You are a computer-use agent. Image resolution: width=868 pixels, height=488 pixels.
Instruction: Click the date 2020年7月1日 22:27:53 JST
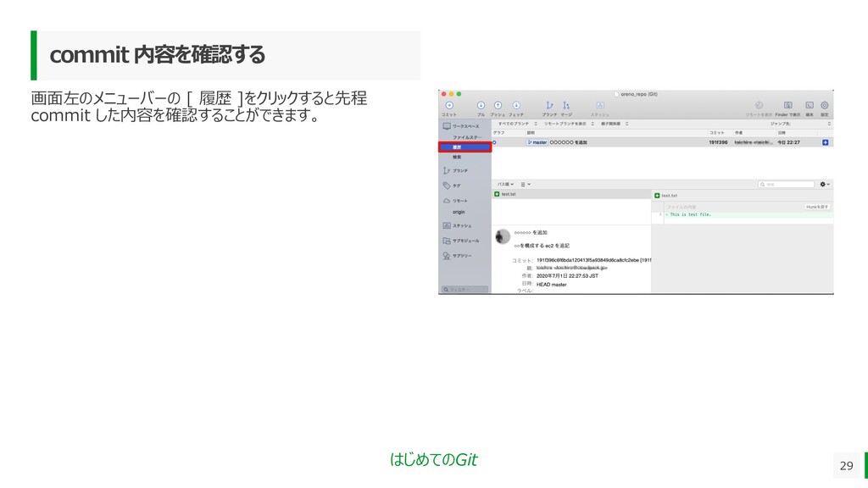click(x=567, y=275)
